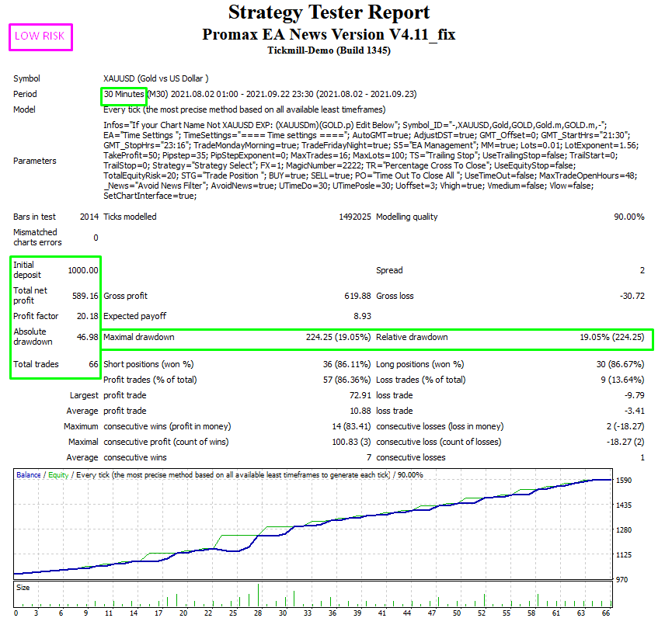Click Profit trades value 57 (86.36%)

pos(346,380)
